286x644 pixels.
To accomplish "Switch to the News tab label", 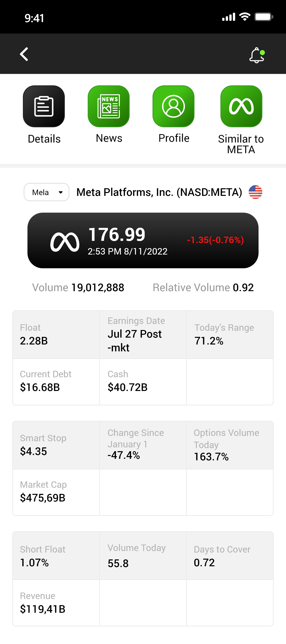I will pyautogui.click(x=109, y=138).
